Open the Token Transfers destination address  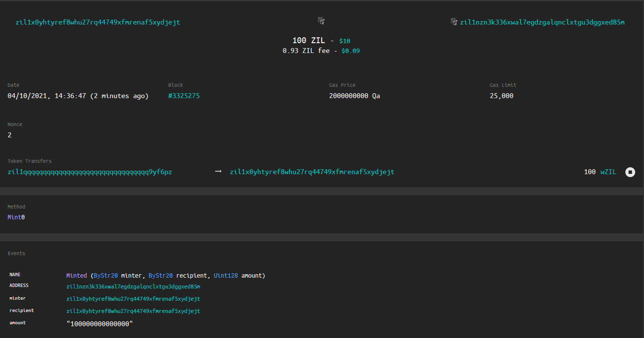(x=312, y=172)
